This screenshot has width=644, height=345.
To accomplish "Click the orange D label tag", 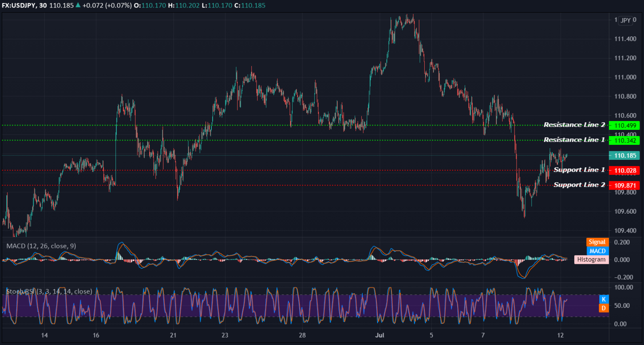I will tap(604, 308).
